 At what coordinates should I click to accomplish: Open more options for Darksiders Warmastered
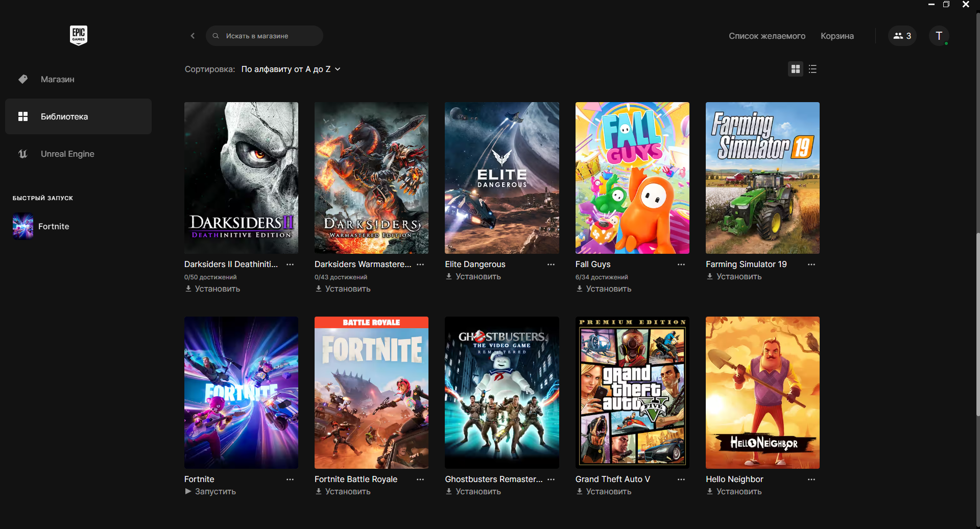pyautogui.click(x=420, y=264)
